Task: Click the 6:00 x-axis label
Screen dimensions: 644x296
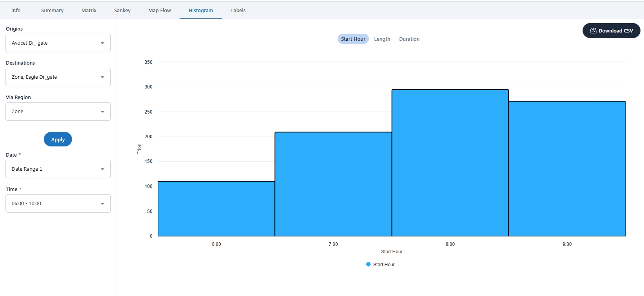Action: pyautogui.click(x=216, y=244)
